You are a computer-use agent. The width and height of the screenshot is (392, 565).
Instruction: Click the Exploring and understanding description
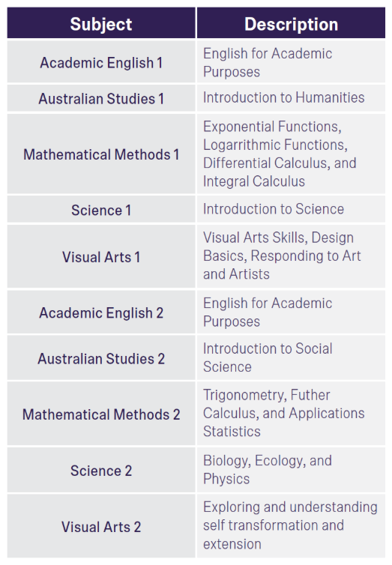pyautogui.click(x=290, y=525)
